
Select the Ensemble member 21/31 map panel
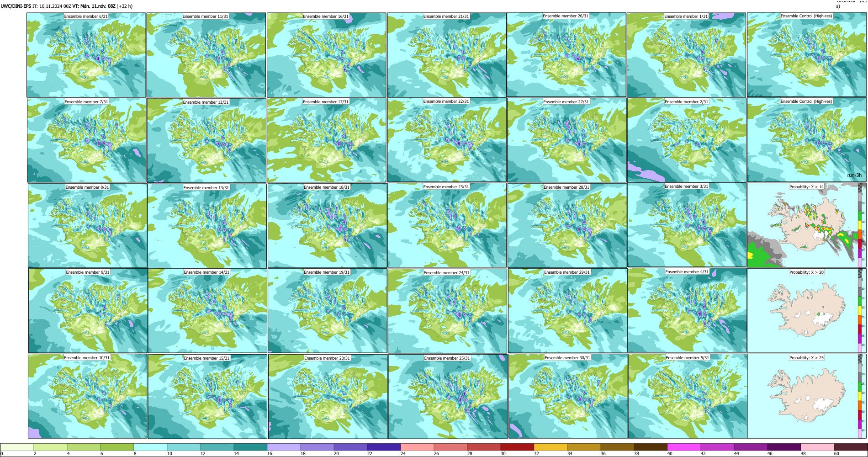[447, 55]
